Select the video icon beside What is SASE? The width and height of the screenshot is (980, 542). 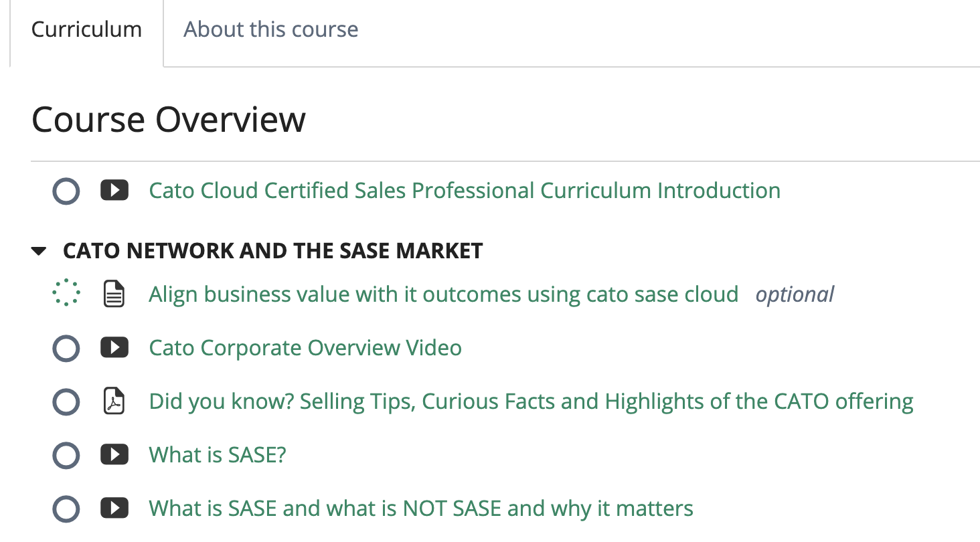pos(114,455)
